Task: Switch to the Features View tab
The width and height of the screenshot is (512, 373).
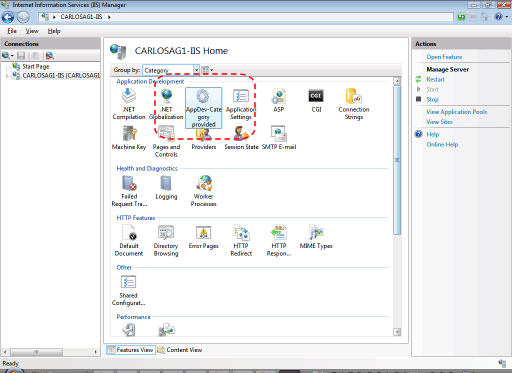Action: coord(131,350)
